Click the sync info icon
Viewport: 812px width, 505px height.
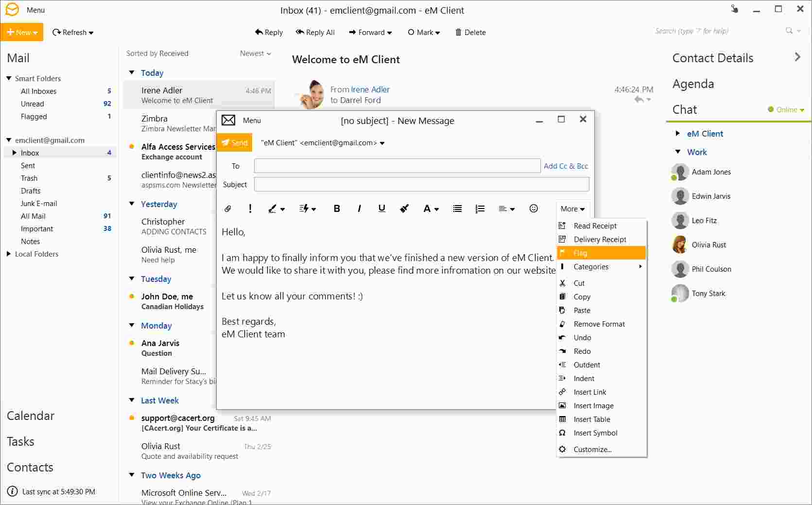point(13,491)
